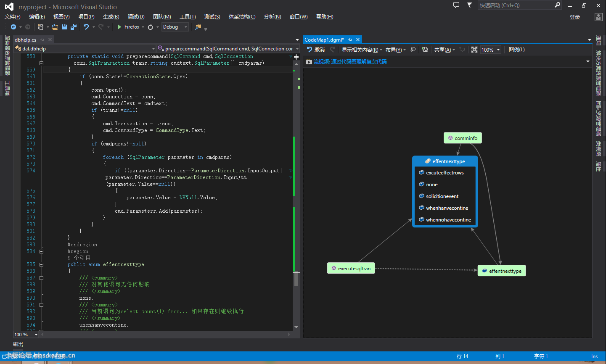This screenshot has width=606, height=364.
Task: Click 撤消 undo button in CodeMap toolbar
Action: [x=315, y=50]
